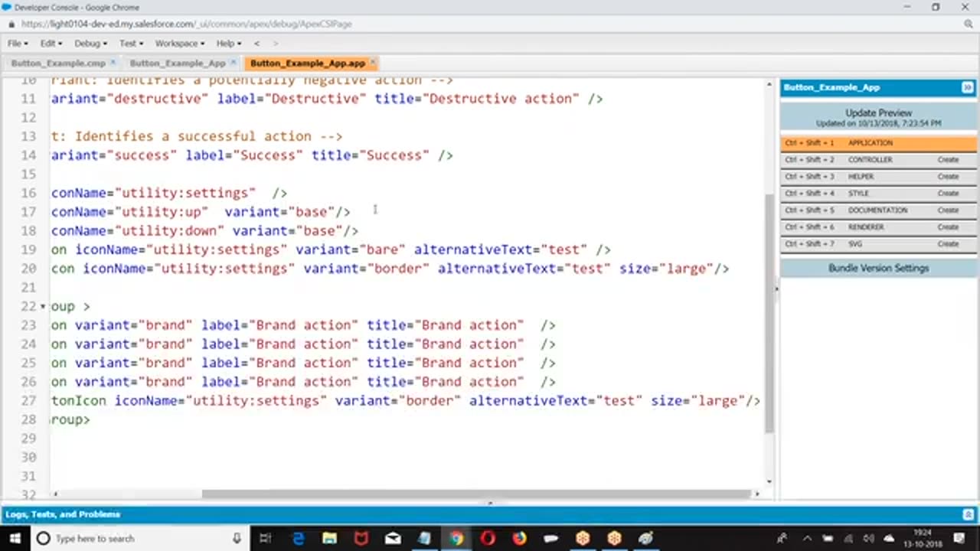Click scroll right arrow of horizontal scrollbar
Screen dimensions: 980x551
[758, 494]
